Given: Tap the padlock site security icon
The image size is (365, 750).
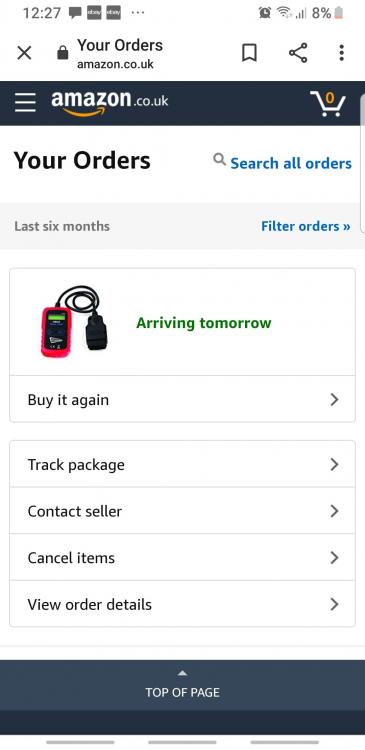Looking at the screenshot, I should (x=63, y=53).
